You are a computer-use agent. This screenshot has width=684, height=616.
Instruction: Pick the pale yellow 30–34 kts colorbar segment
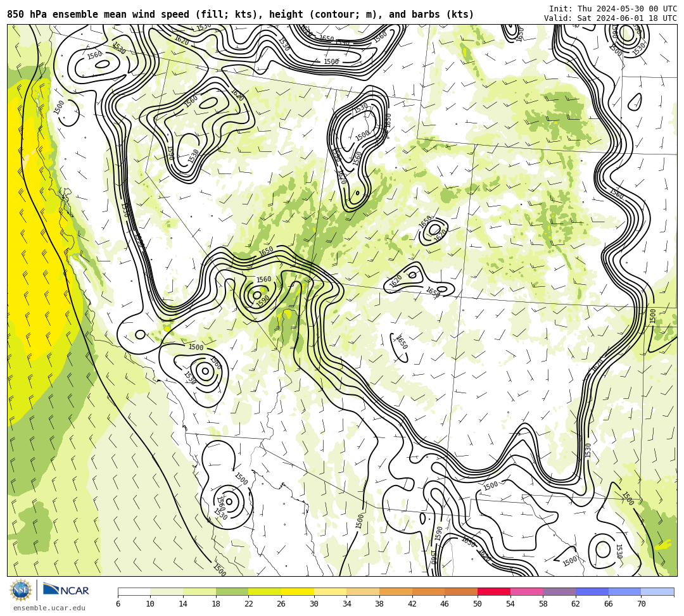pos(330,591)
